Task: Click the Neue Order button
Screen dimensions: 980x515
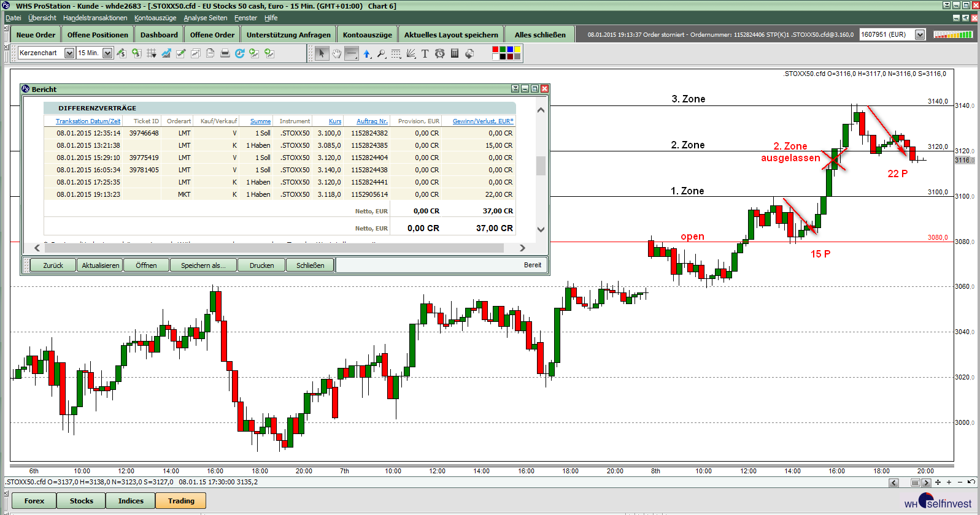Action: coord(36,35)
